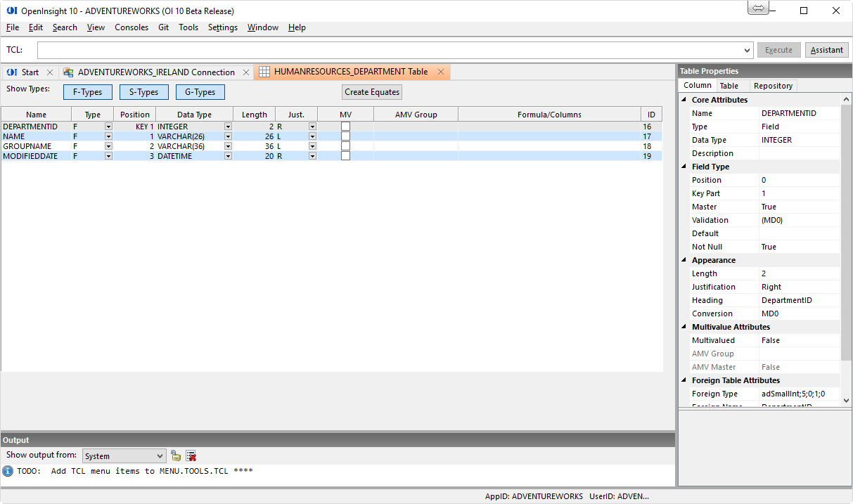Toggle the F-Types filter button
853x504 pixels.
tap(87, 92)
